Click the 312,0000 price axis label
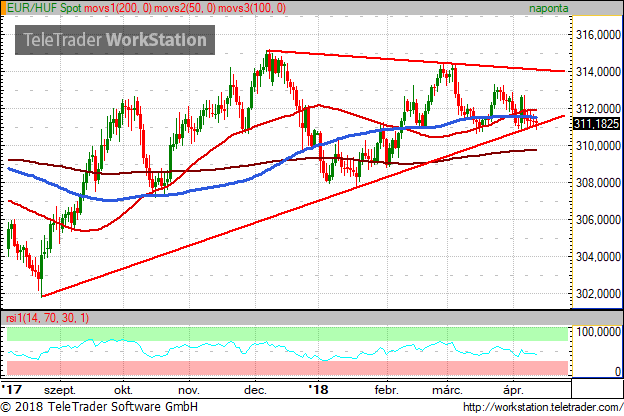The image size is (624, 416). click(x=598, y=109)
